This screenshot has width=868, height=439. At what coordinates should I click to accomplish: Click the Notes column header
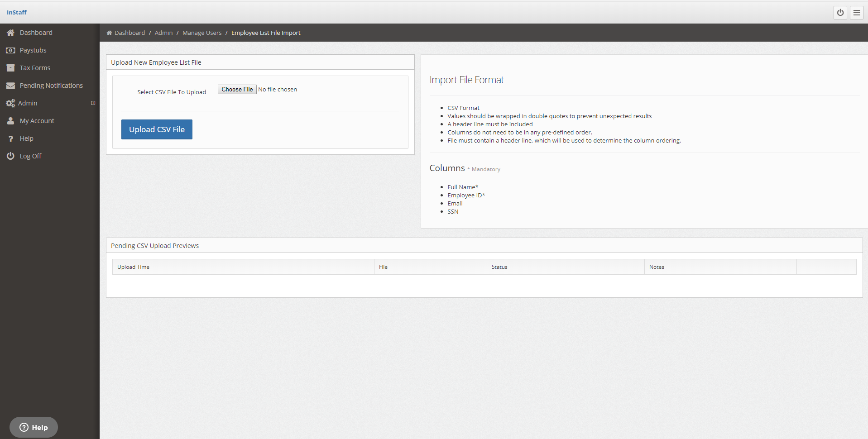[x=657, y=267]
